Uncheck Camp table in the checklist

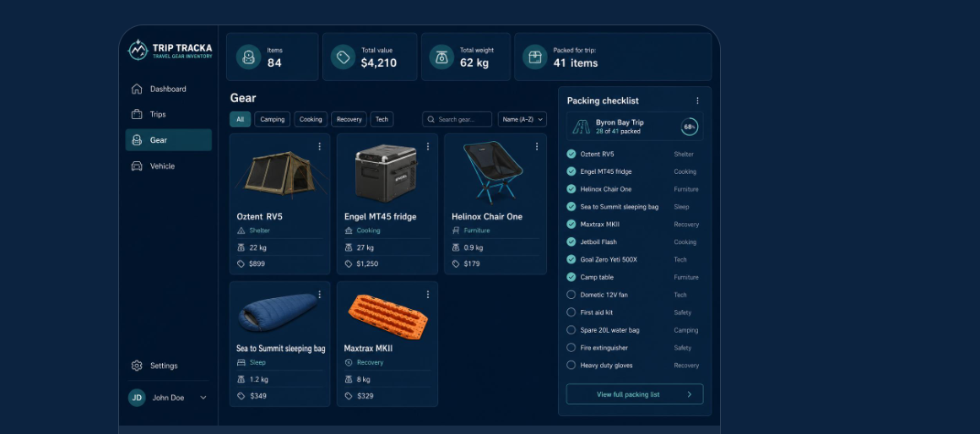[571, 277]
